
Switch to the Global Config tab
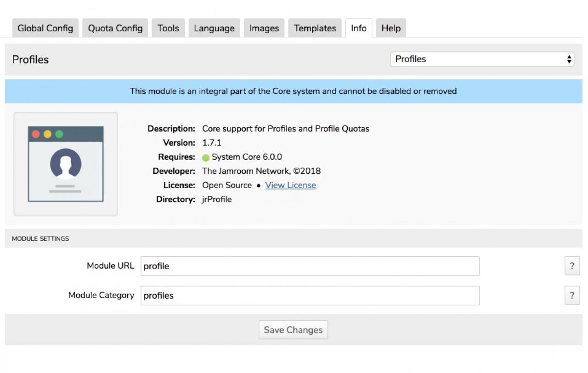click(45, 28)
